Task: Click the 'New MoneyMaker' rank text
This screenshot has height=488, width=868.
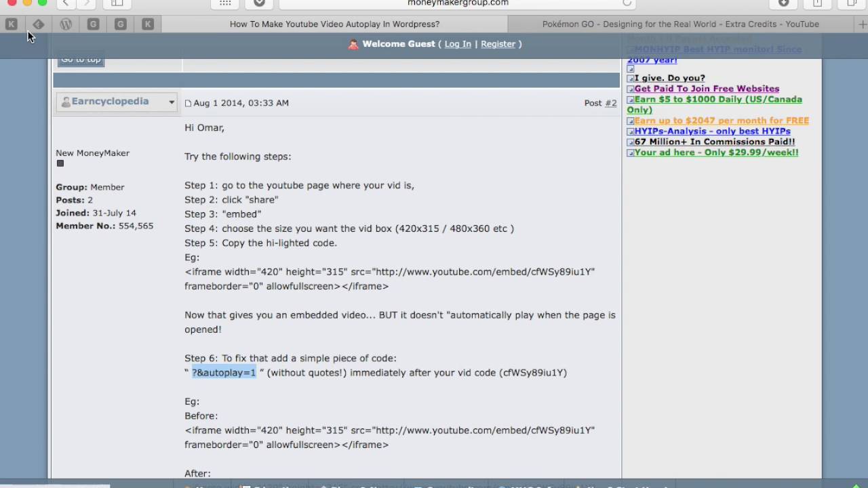Action: (x=92, y=153)
